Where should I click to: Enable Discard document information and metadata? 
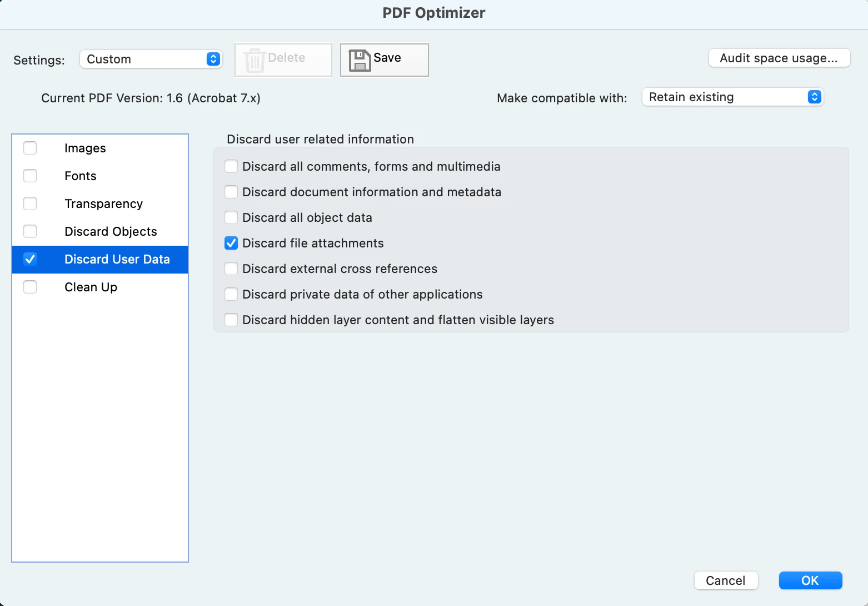231,192
